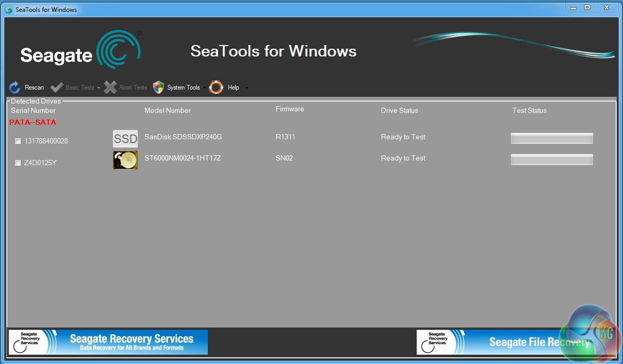Click the Basic Tests checkmark icon
This screenshot has height=364, width=623.
[57, 88]
